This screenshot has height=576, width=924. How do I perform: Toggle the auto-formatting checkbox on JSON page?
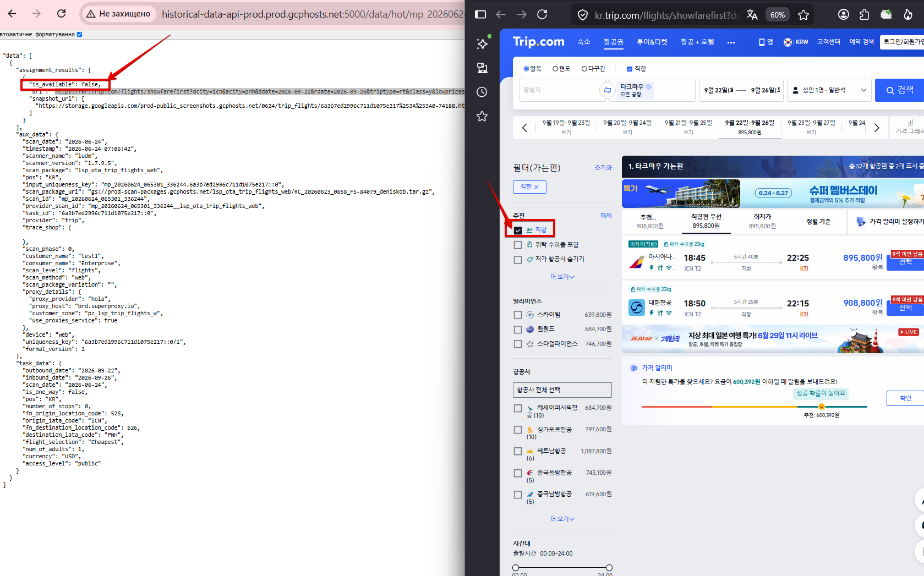click(x=80, y=34)
